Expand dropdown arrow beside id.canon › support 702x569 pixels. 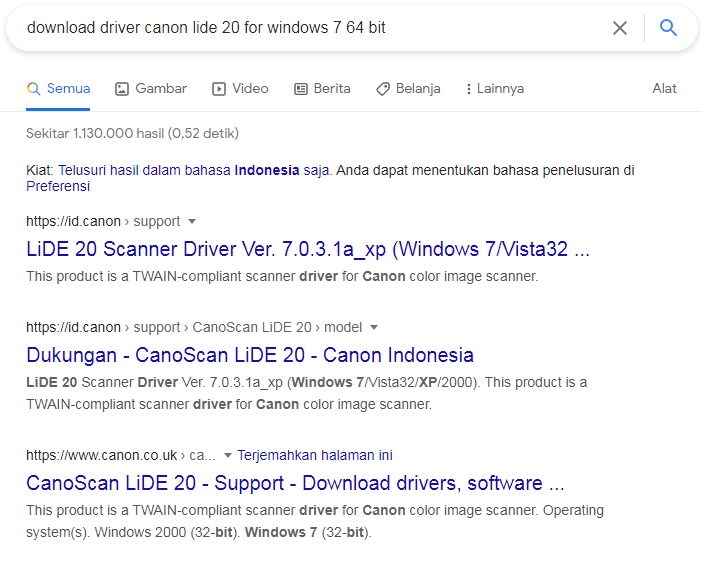click(x=192, y=221)
